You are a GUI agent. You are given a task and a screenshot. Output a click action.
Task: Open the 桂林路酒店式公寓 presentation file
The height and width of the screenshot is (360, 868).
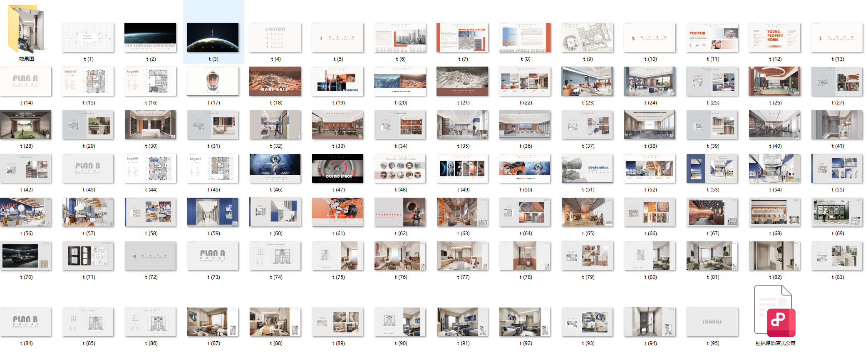(x=774, y=311)
